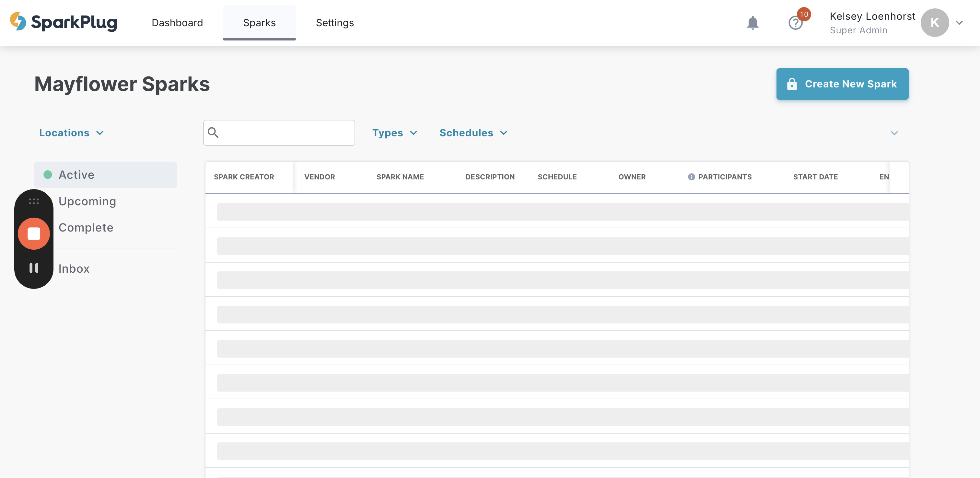Click the search magnifier icon
The width and height of the screenshot is (980, 478).
213,132
